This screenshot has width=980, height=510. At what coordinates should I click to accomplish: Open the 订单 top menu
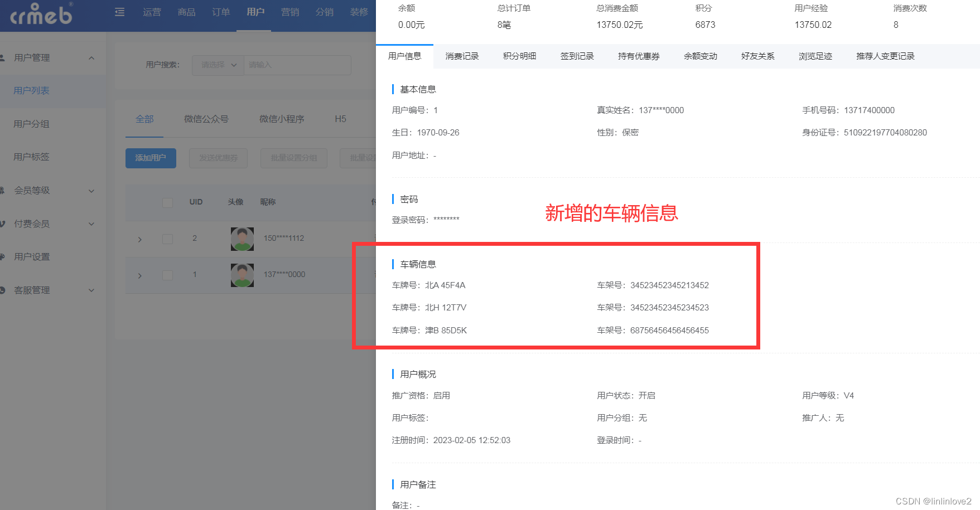pos(221,12)
